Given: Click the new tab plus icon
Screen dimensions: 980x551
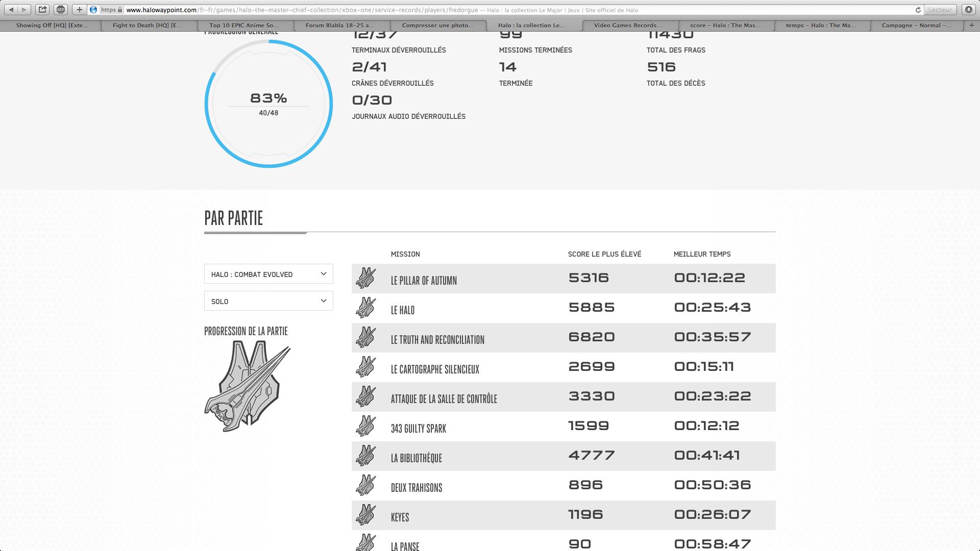Looking at the screenshot, I should 971,25.
